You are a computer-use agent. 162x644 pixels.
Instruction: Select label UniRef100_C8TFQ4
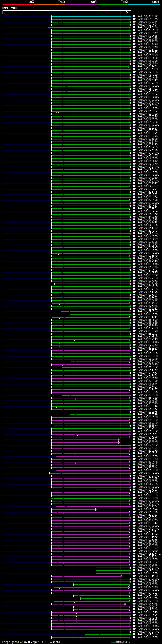click(x=145, y=94)
